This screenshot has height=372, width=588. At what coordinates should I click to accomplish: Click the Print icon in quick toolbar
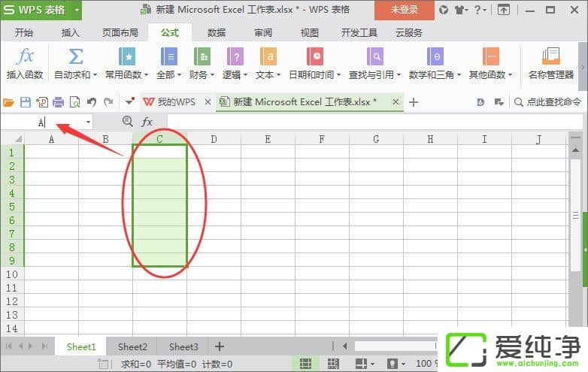(58, 102)
